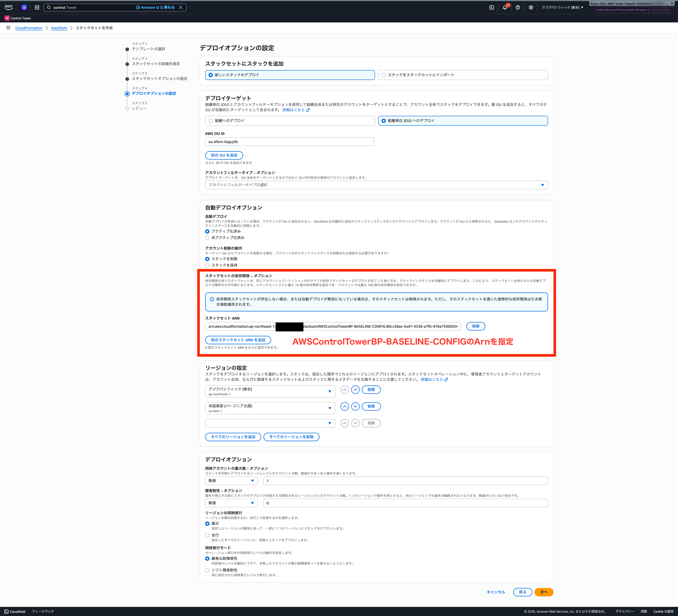678x616 pixels.
Task: Click すべてのリージョンを削除 button
Action: [291, 437]
